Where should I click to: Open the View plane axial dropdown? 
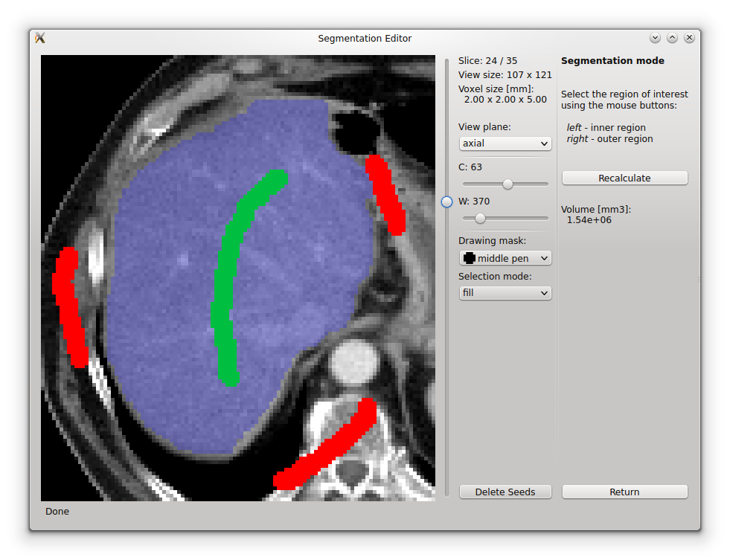click(505, 144)
